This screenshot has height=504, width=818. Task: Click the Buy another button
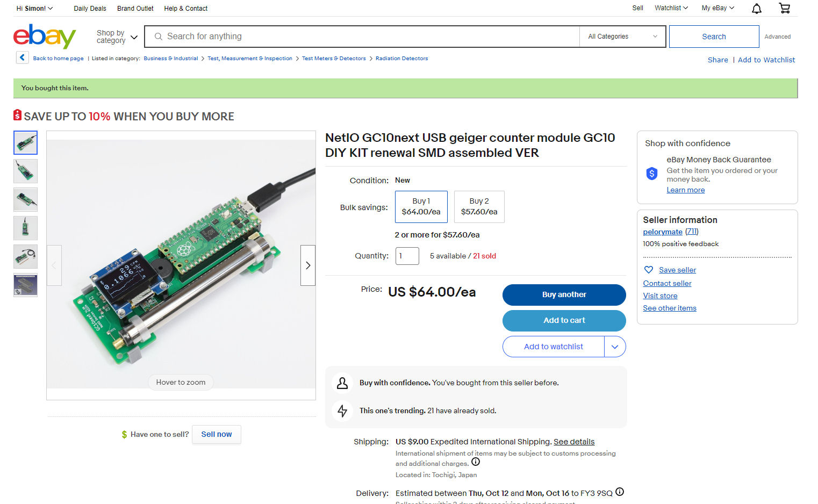[x=564, y=294]
